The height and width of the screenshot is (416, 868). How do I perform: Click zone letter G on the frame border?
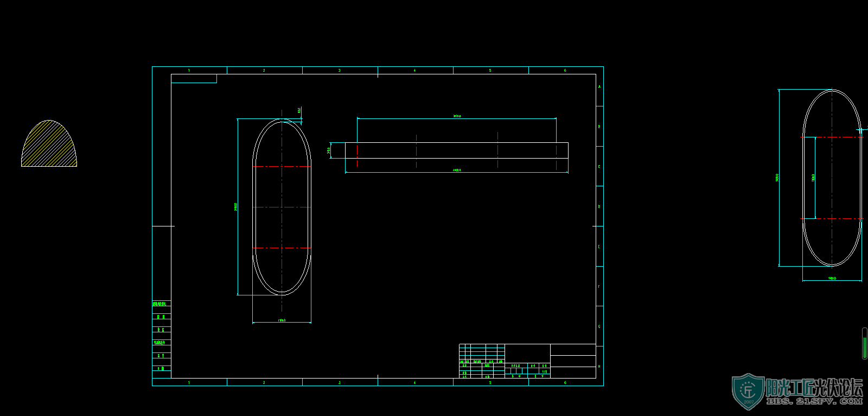coord(599,327)
